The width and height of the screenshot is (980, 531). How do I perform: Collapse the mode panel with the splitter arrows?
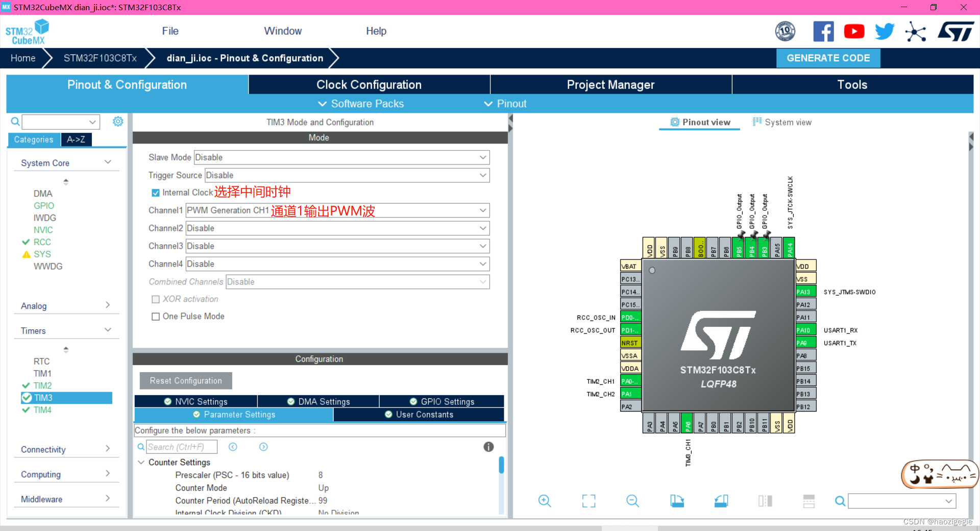tap(510, 123)
